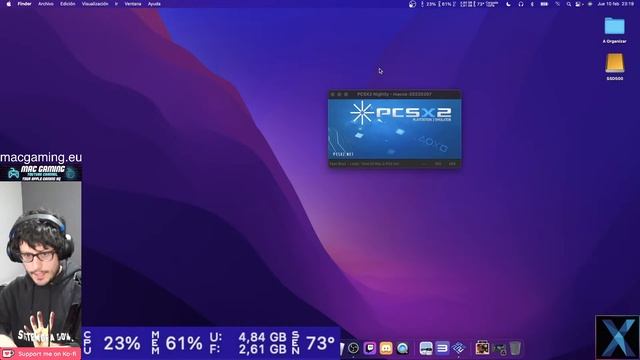Open the Archivo menu

[x=46, y=4]
